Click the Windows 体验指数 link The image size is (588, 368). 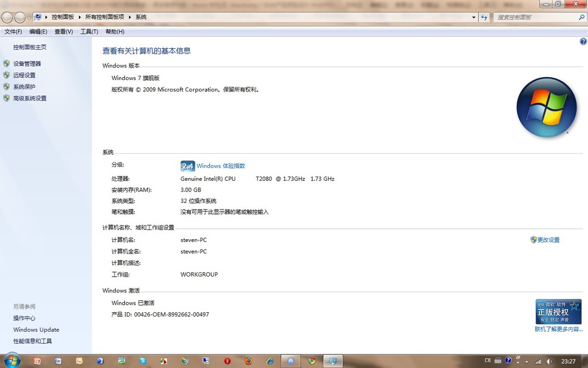pyautogui.click(x=221, y=166)
